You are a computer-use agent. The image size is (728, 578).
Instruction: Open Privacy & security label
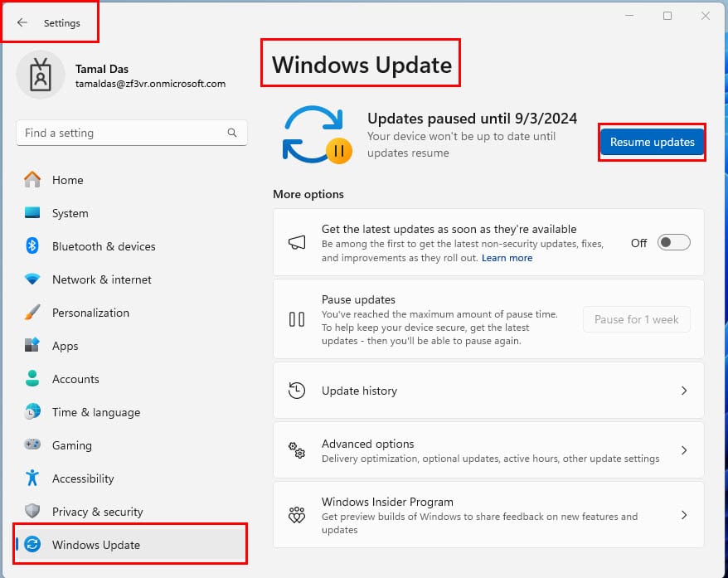click(x=98, y=512)
